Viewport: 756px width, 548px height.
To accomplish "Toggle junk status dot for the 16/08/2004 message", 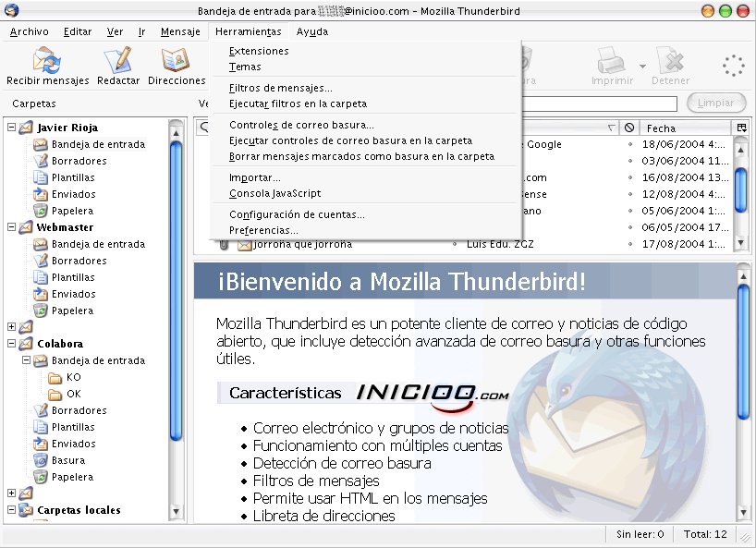I will point(629,177).
